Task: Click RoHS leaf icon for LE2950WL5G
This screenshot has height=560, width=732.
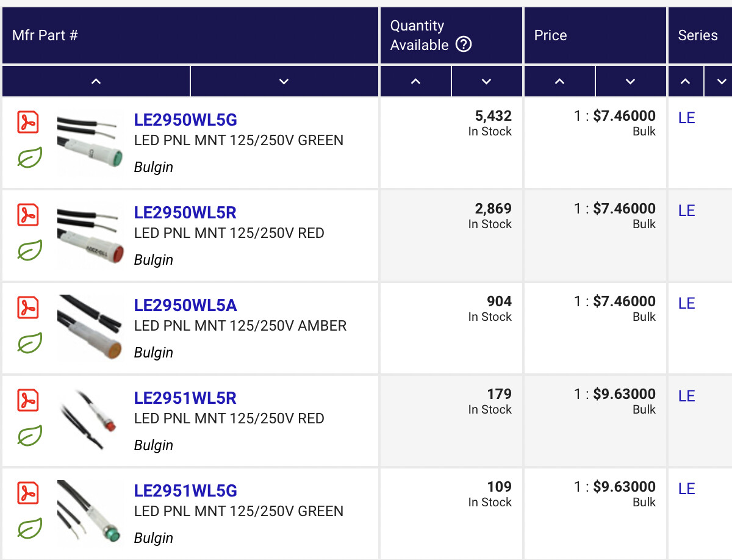Action: (29, 158)
